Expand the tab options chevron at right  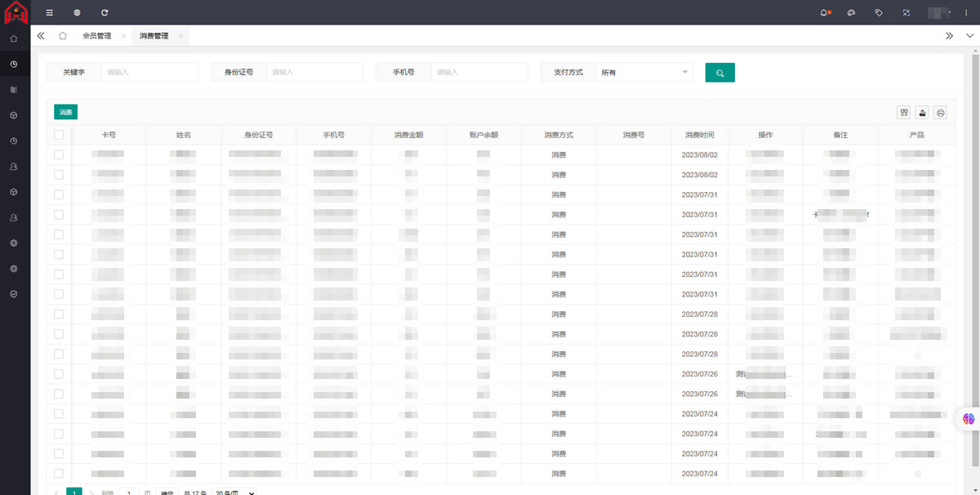[969, 36]
